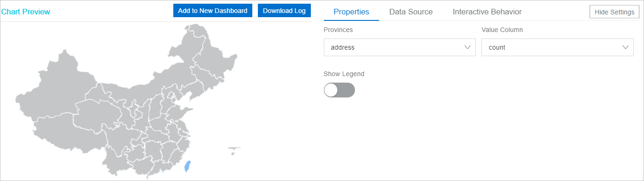Go to the Interactive Behavior tab
Screen dimensions: 644x181
pyautogui.click(x=487, y=12)
